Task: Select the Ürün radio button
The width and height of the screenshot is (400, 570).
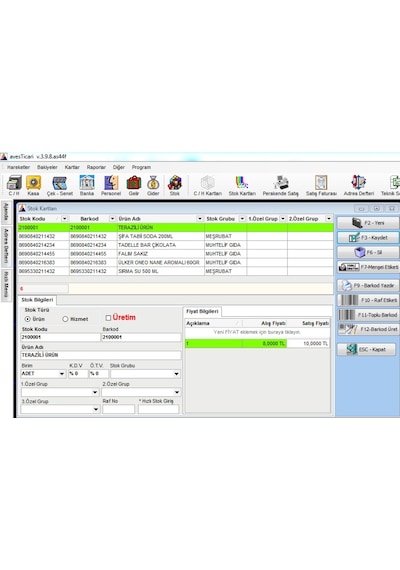Action: coord(28,319)
